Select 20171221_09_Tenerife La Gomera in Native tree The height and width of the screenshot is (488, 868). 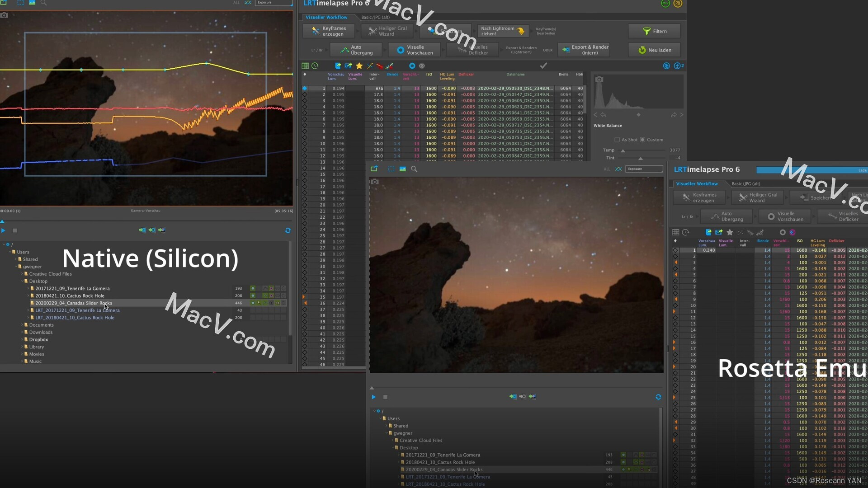pyautogui.click(x=72, y=288)
